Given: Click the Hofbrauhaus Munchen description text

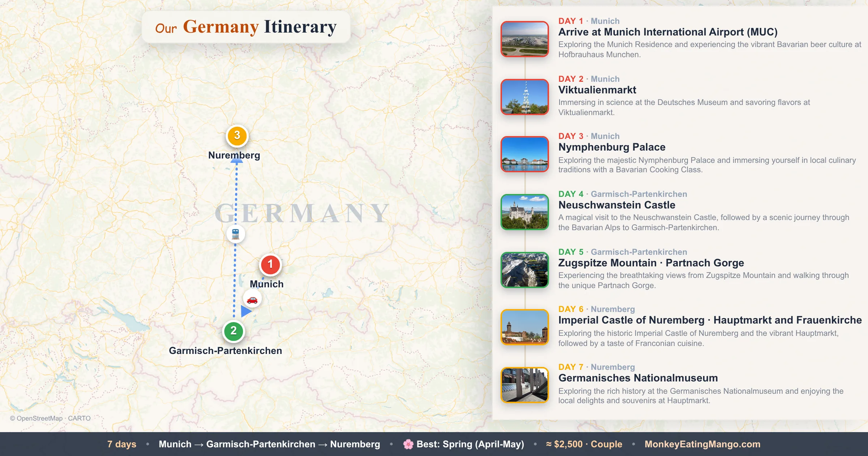Looking at the screenshot, I should (710, 49).
